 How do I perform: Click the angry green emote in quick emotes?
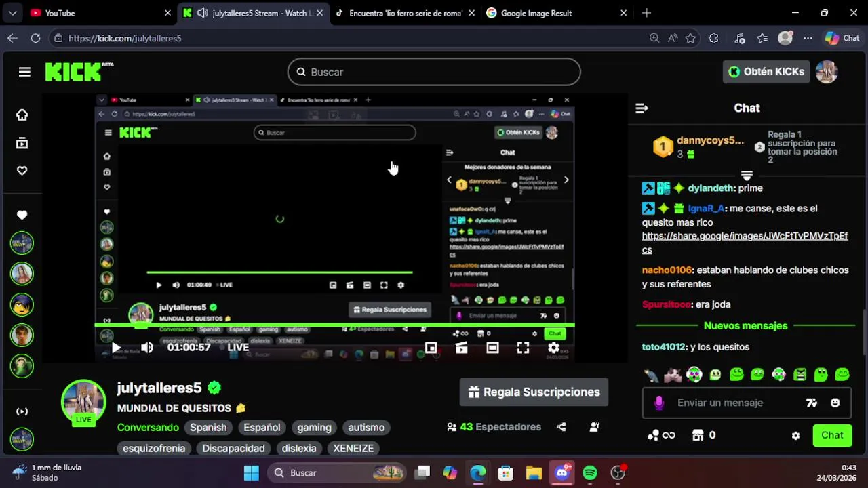point(800,374)
